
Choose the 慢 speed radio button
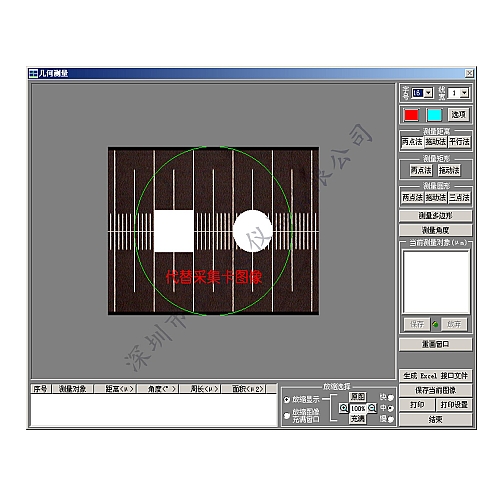(390, 419)
